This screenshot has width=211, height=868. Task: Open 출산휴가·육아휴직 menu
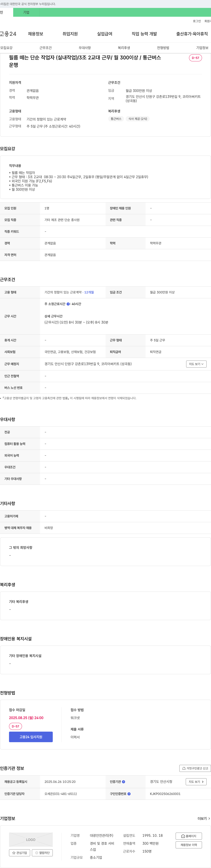(x=192, y=34)
